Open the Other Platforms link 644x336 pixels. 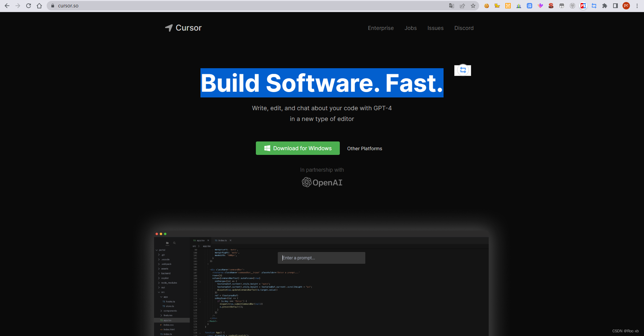click(x=364, y=148)
